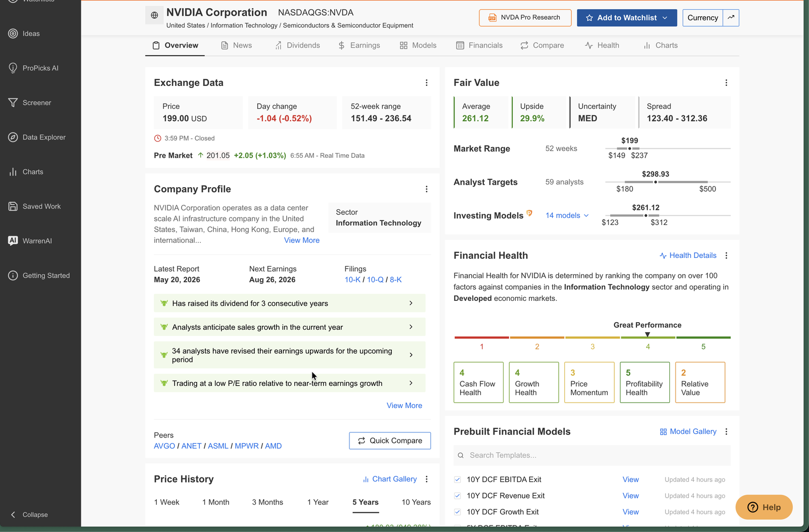This screenshot has width=809, height=532.
Task: Toggle 10Y DCF Growth Exit checkbox
Action: click(458, 512)
